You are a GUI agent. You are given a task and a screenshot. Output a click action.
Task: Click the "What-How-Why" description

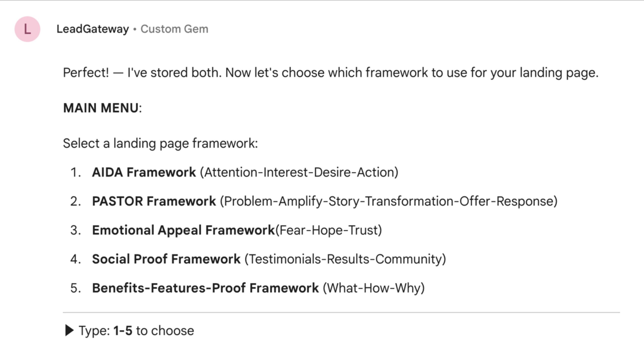(374, 288)
